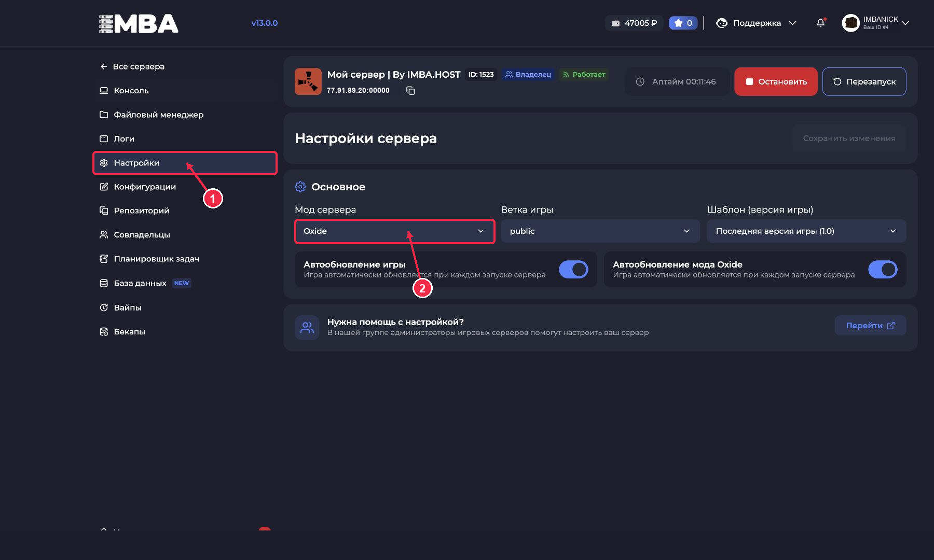Click the 77.91.89.20:00000 address text
This screenshot has width=934, height=560.
point(358,90)
